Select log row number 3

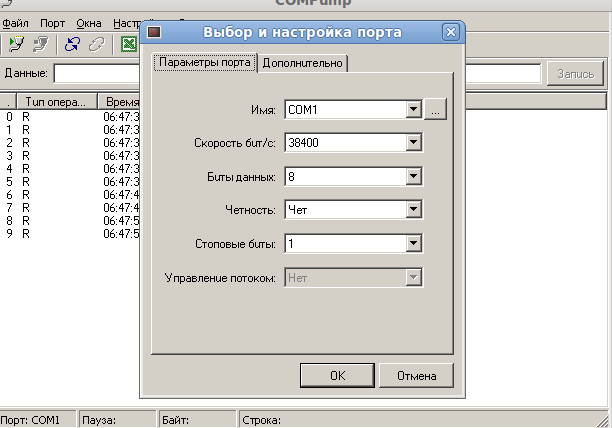click(70, 156)
